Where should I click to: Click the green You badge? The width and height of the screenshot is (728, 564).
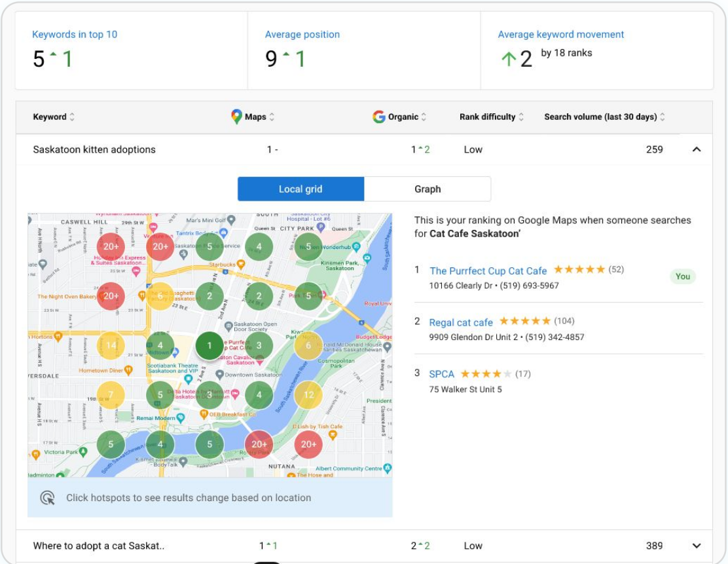pyautogui.click(x=682, y=276)
